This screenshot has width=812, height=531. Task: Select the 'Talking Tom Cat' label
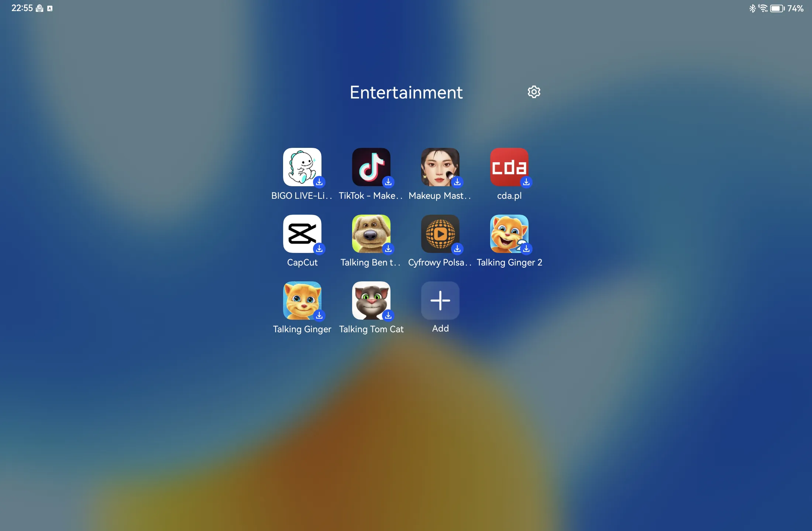coord(371,329)
